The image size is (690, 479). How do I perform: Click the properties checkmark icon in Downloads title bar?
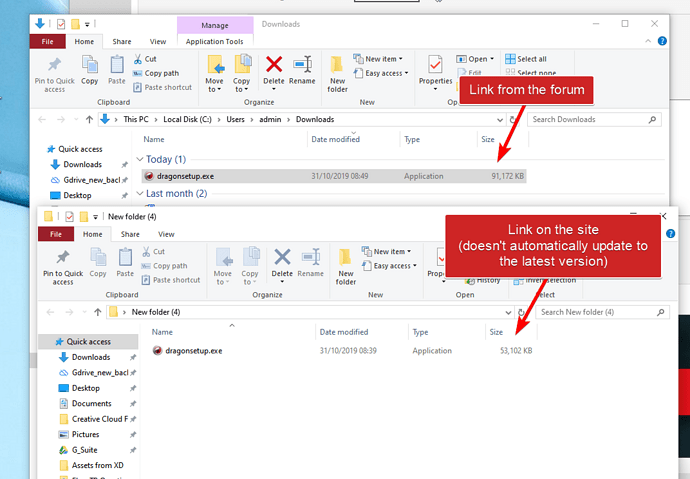tap(61, 24)
